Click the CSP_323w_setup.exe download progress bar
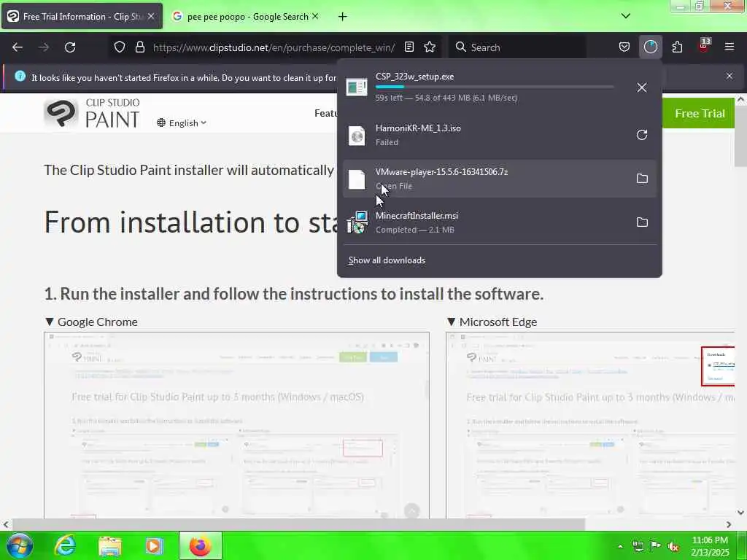The image size is (747, 560). pyautogui.click(x=495, y=87)
